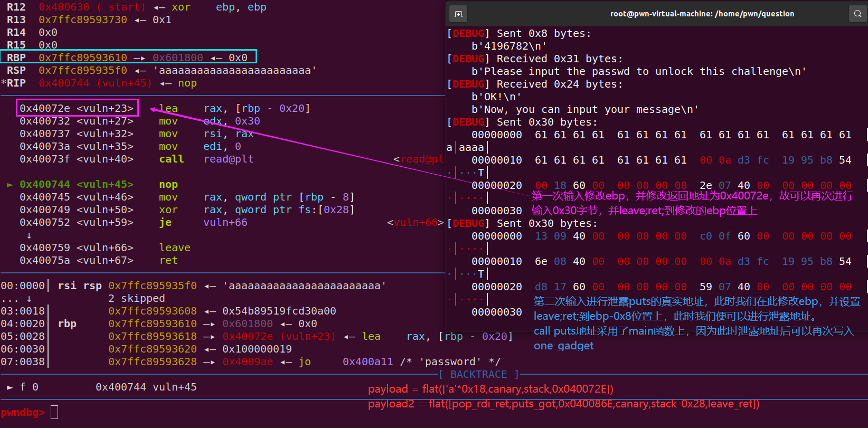Place cursor at the pwndbg prompt
The image size is (868, 428).
click(54, 412)
